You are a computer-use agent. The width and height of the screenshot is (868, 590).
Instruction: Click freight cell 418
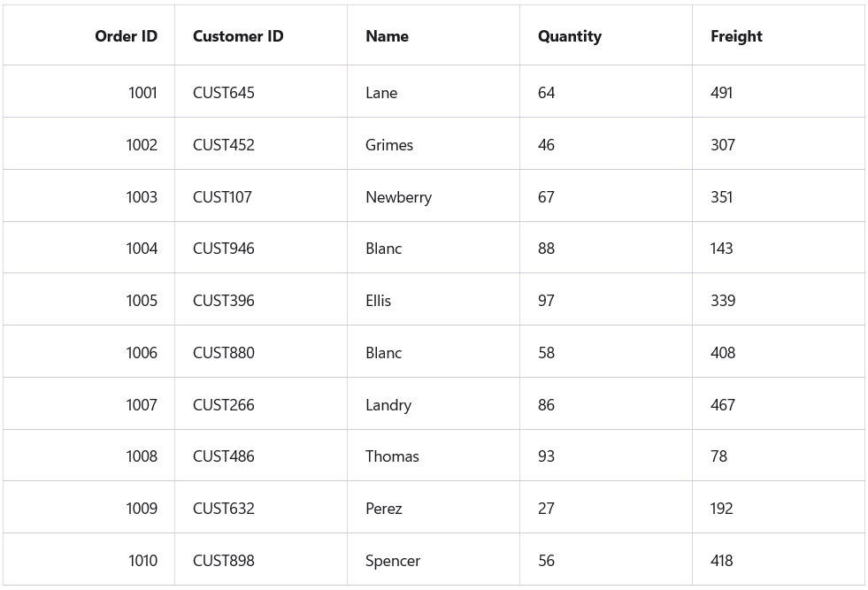click(721, 561)
